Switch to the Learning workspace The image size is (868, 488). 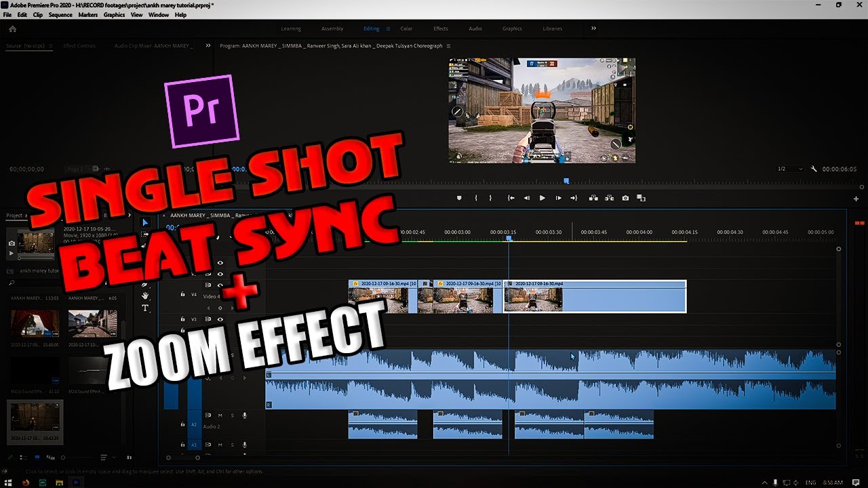point(291,28)
